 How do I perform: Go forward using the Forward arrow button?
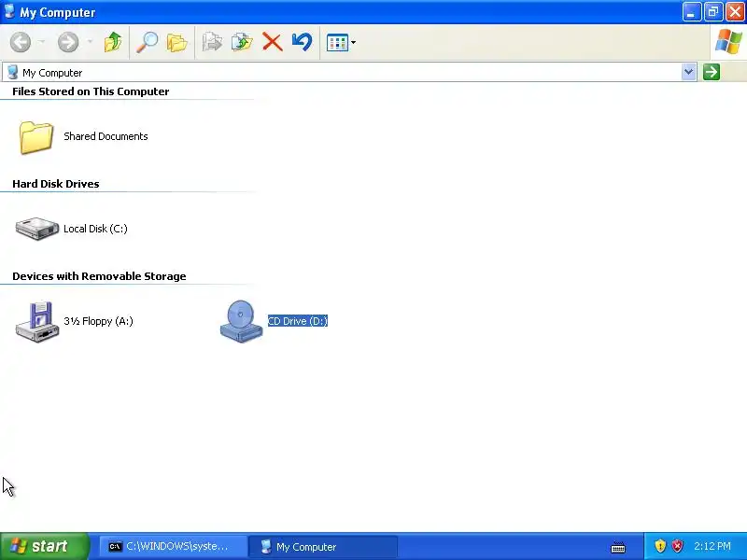click(68, 42)
